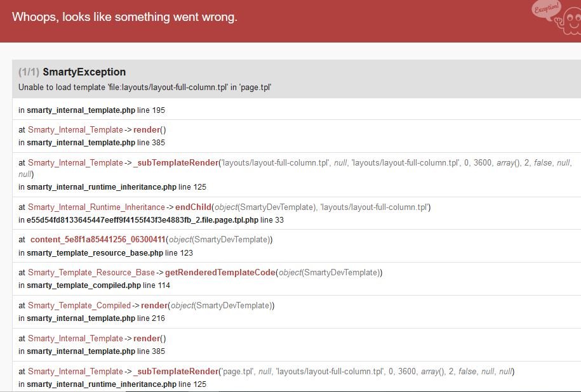The width and height of the screenshot is (581, 392).
Task: Click render(object(SmartyDevTemplate)) method link
Action: pyautogui.click(x=154, y=305)
